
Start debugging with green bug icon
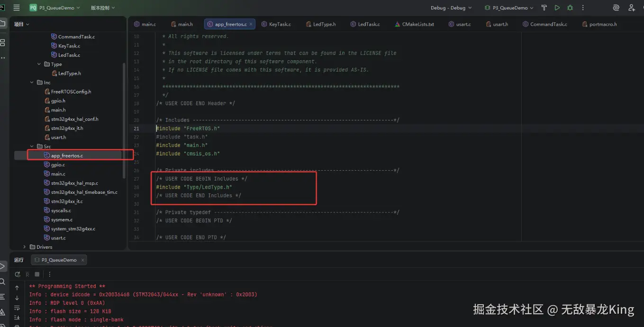coord(570,8)
